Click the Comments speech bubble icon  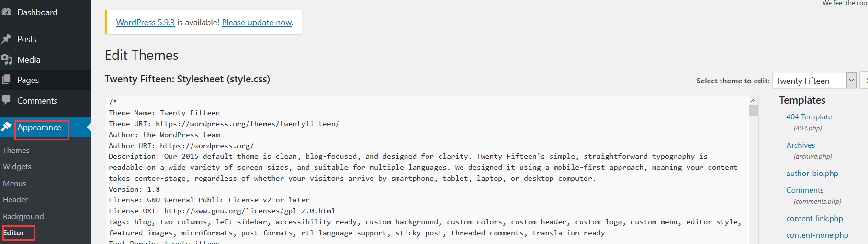(x=6, y=100)
